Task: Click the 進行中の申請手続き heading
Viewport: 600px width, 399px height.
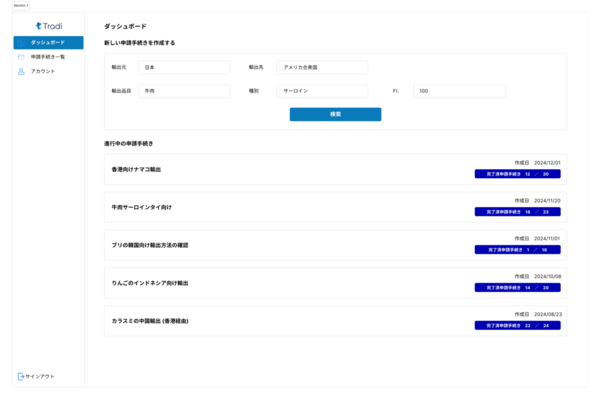Action: tap(129, 144)
